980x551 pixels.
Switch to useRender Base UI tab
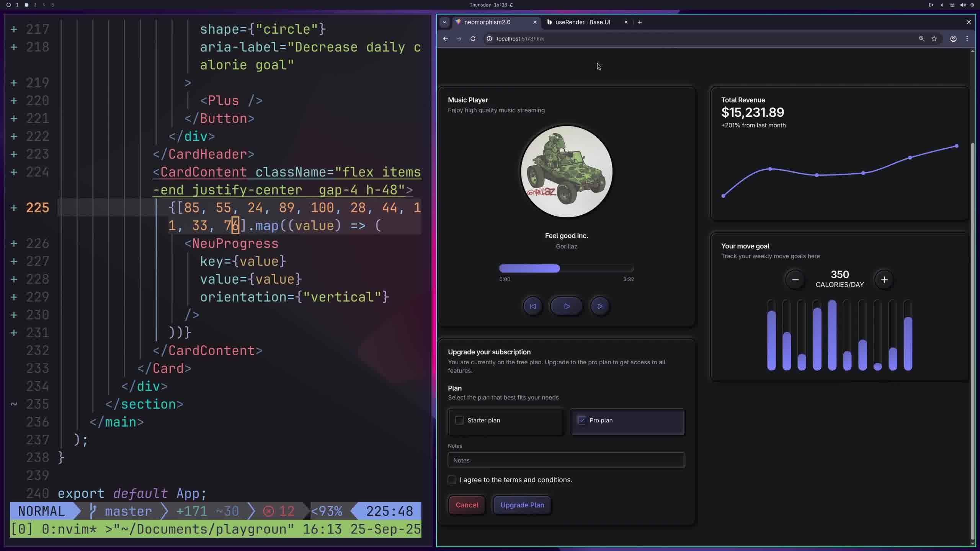click(x=582, y=22)
